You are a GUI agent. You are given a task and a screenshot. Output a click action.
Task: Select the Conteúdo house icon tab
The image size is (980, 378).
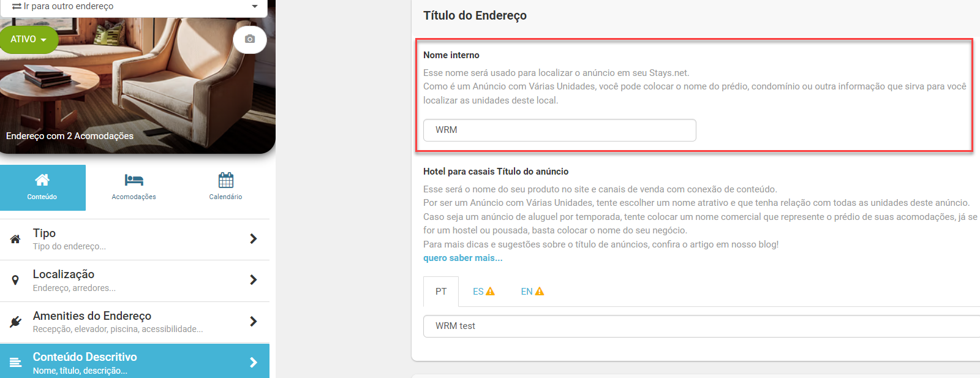point(42,187)
